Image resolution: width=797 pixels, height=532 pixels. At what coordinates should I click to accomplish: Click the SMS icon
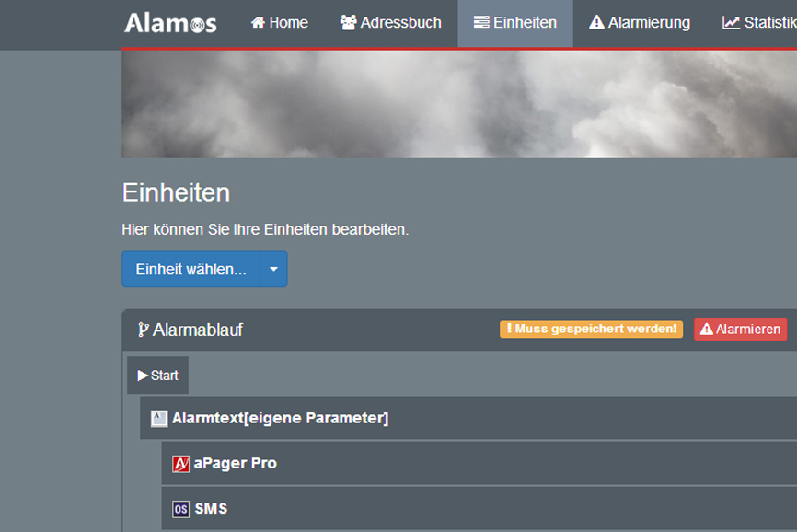(180, 509)
